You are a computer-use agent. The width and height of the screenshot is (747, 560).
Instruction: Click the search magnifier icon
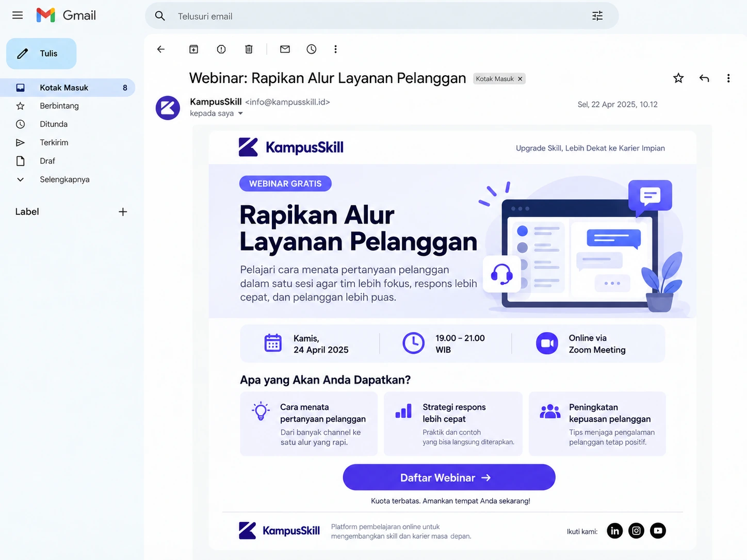pyautogui.click(x=160, y=16)
